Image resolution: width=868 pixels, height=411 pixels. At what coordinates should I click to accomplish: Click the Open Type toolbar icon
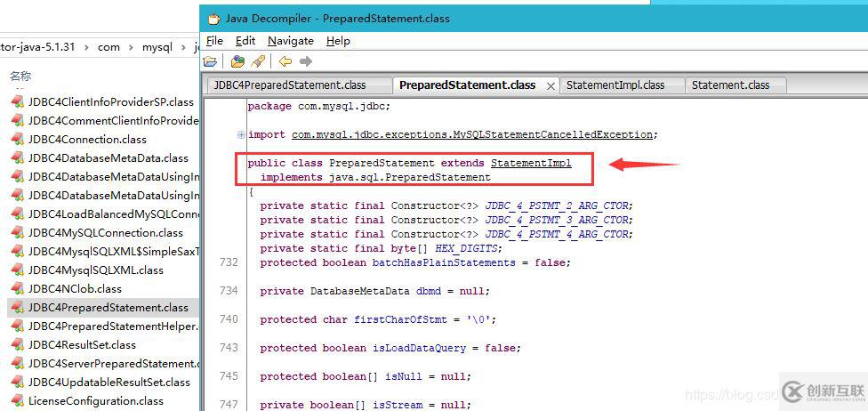coord(238,61)
